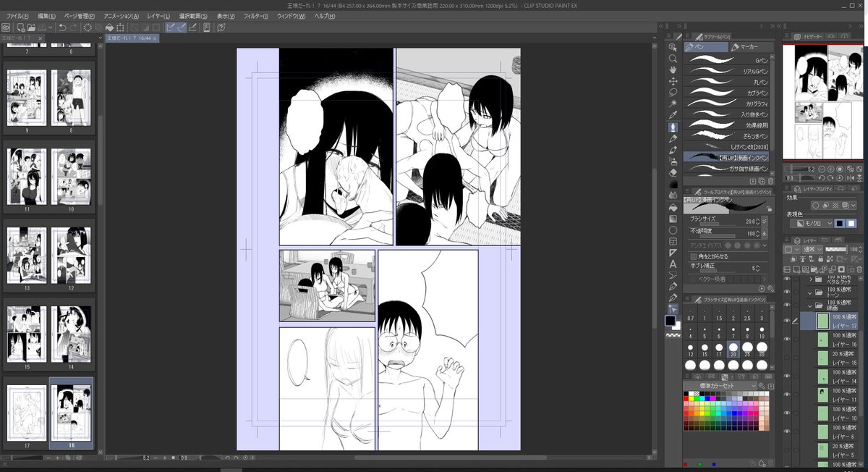The image size is (868, 472).
Task: Delete the selected sub tool with trash icon
Action: point(770,180)
